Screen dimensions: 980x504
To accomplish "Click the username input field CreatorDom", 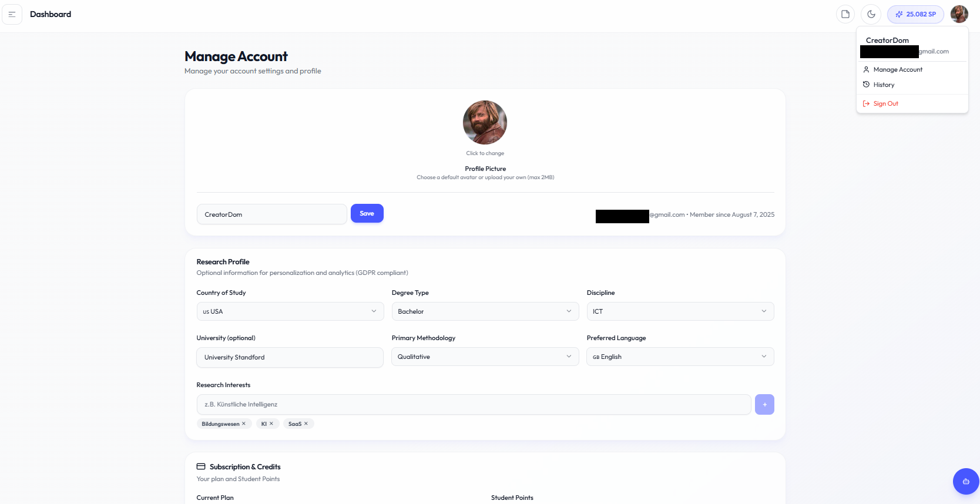I will click(271, 214).
